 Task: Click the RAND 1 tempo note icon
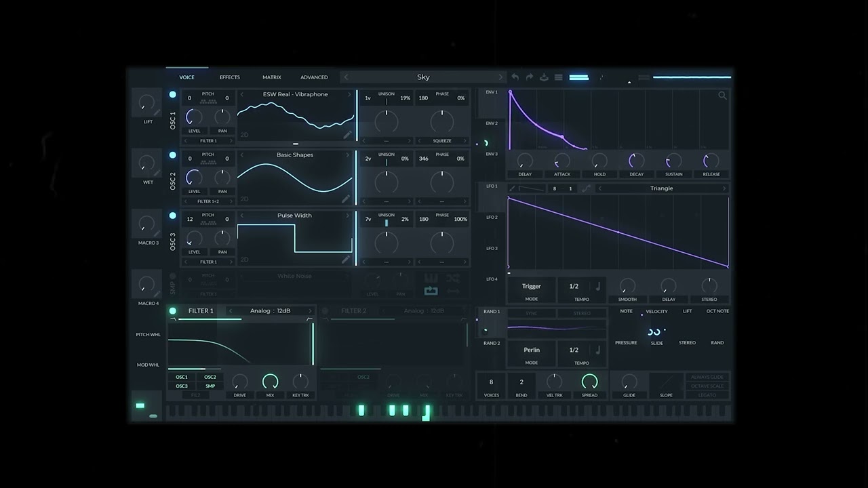click(x=598, y=350)
